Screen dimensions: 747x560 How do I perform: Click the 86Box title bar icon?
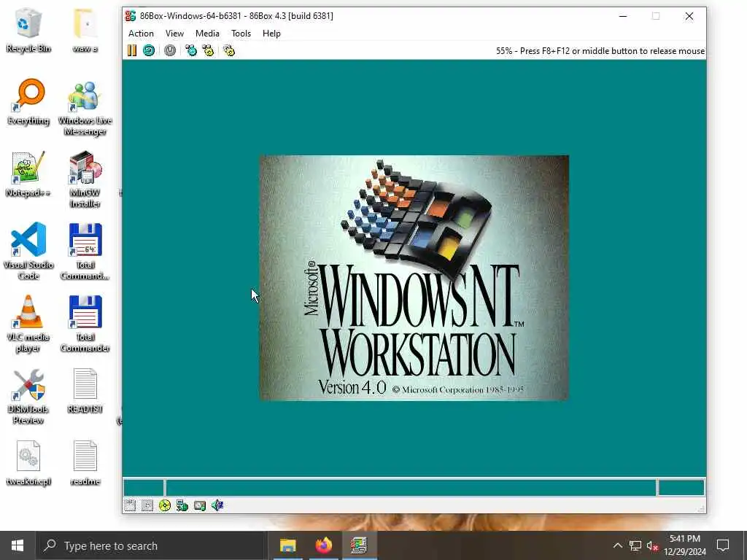click(x=130, y=16)
